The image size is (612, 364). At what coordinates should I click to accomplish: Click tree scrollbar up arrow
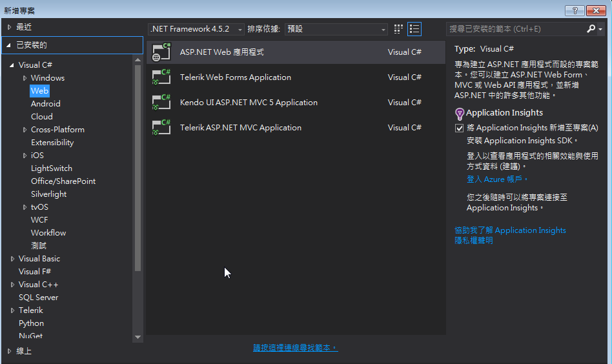pyautogui.click(x=138, y=59)
